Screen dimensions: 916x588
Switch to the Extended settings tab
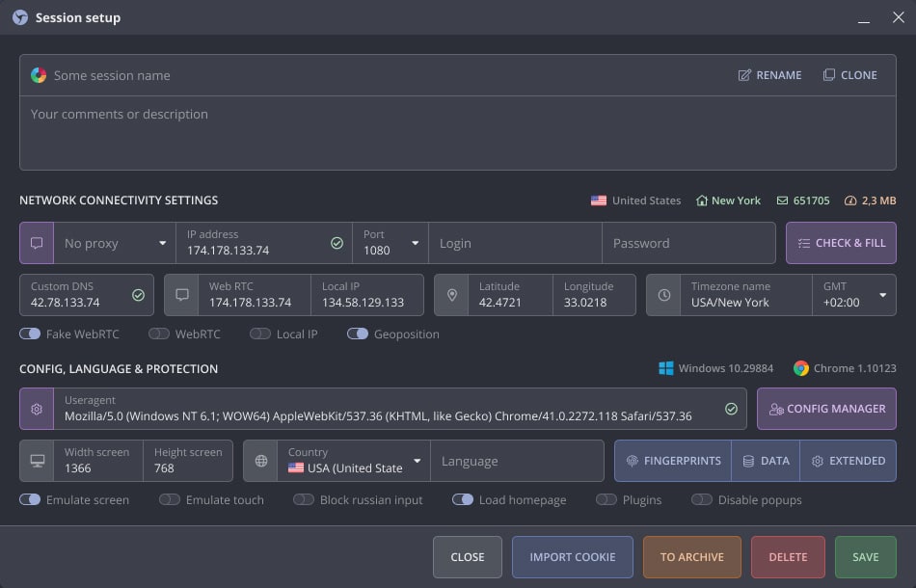[848, 461]
